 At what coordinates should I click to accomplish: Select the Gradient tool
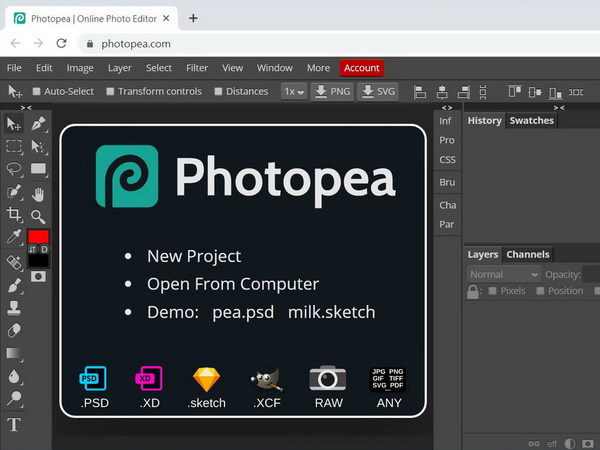(14, 353)
